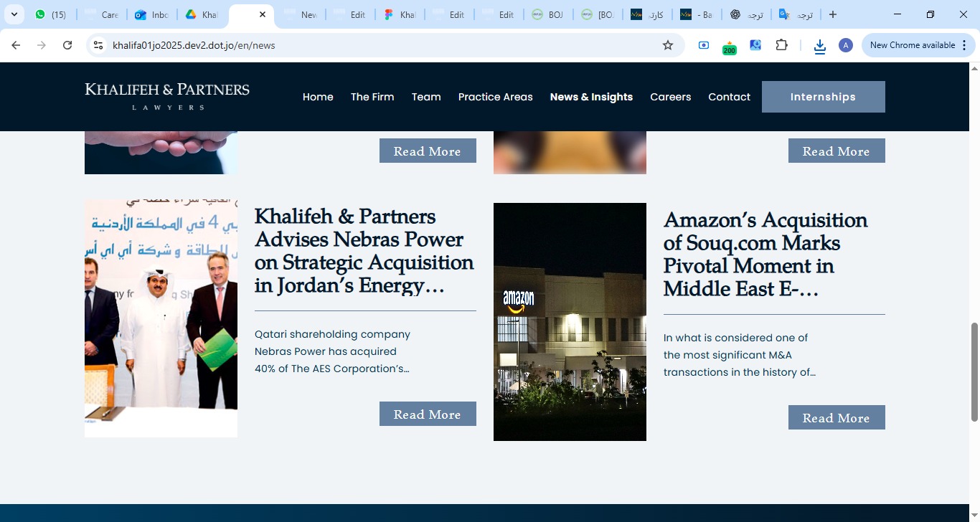Open the Home menu item

point(318,97)
